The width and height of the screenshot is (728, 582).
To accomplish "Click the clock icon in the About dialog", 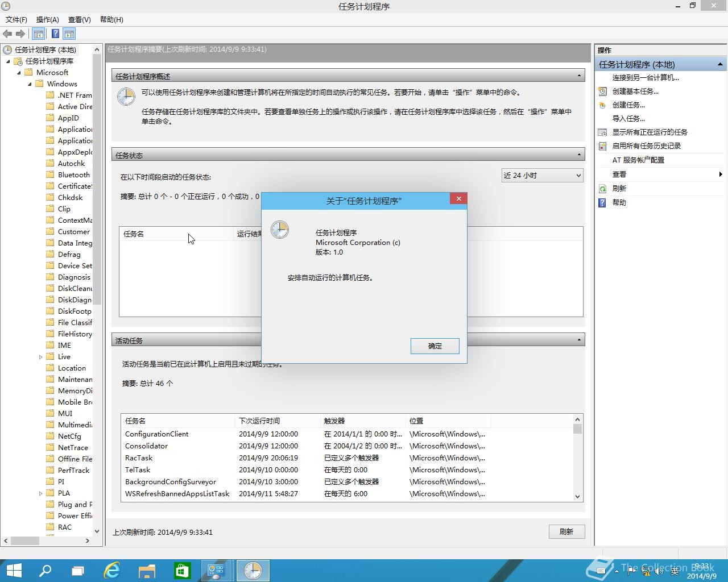I will tap(279, 230).
